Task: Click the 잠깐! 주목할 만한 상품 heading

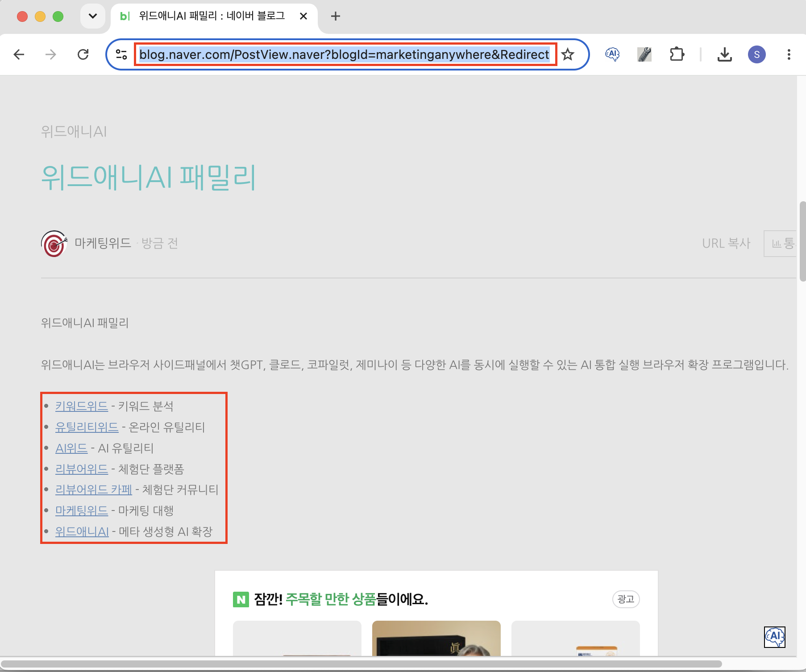Action: (x=341, y=599)
